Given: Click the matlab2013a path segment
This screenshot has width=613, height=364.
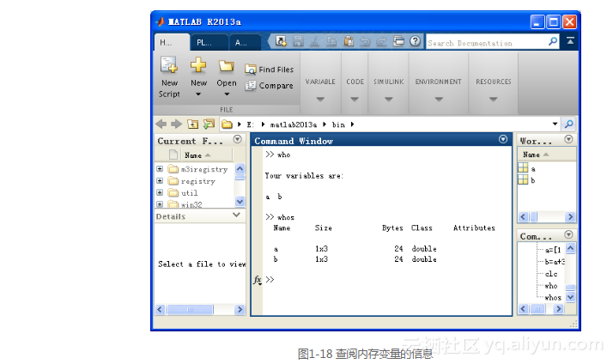Looking at the screenshot, I should point(294,124).
